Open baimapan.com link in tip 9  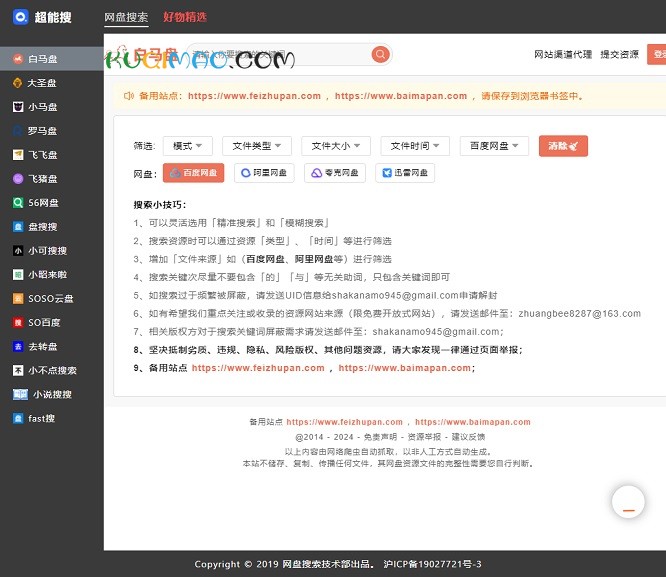click(x=404, y=368)
